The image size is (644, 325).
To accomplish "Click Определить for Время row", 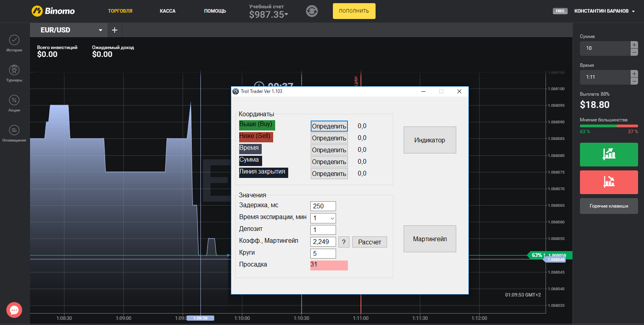I will [329, 150].
